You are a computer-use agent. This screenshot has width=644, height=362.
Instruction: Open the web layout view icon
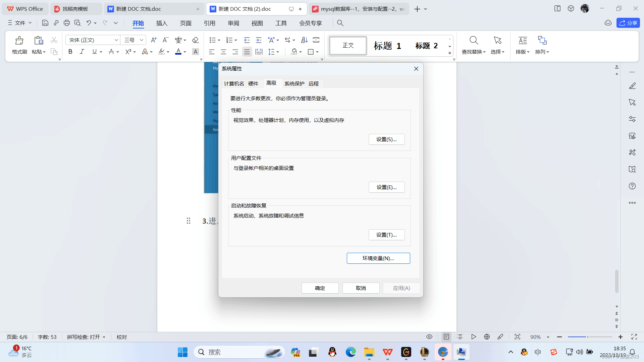click(x=487, y=337)
